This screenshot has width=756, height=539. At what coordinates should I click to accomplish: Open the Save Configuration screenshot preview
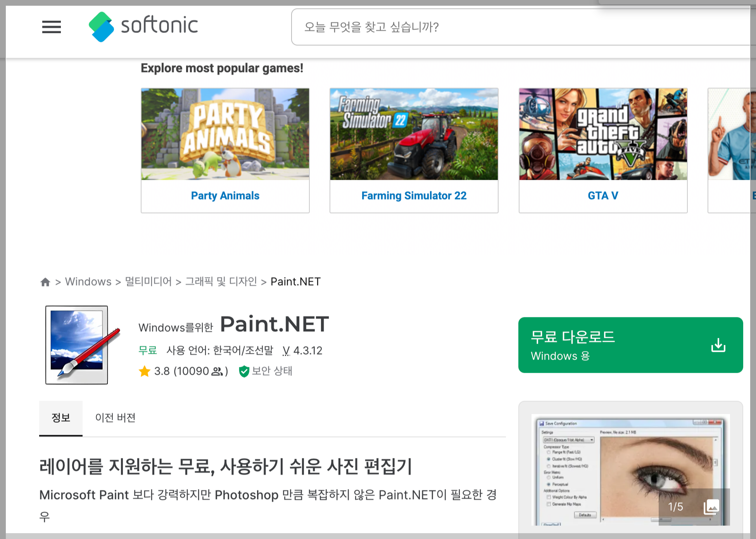631,470
